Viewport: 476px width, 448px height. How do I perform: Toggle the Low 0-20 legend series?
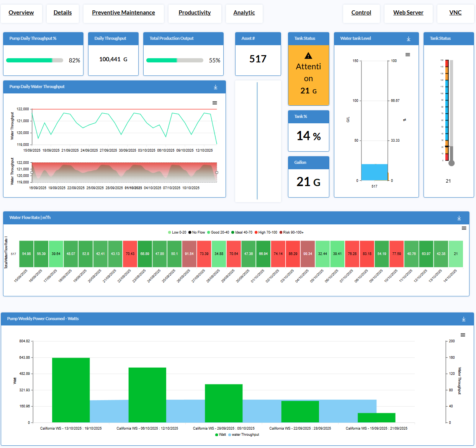click(x=177, y=232)
